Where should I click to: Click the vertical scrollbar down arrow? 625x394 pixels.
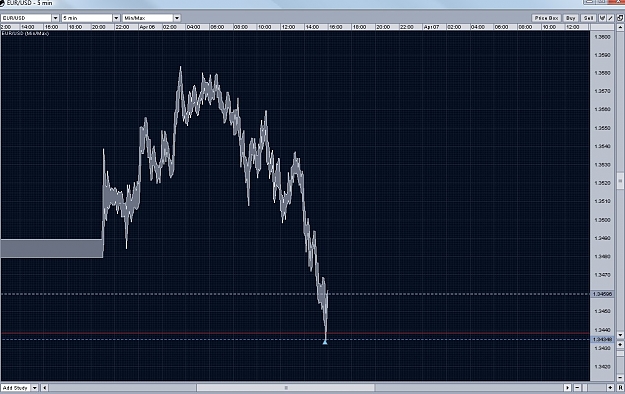point(620,335)
